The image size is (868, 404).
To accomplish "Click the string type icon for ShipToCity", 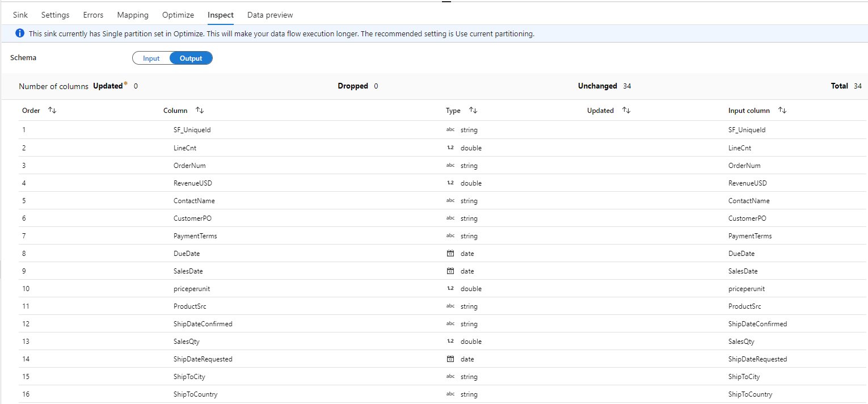I will [x=450, y=377].
